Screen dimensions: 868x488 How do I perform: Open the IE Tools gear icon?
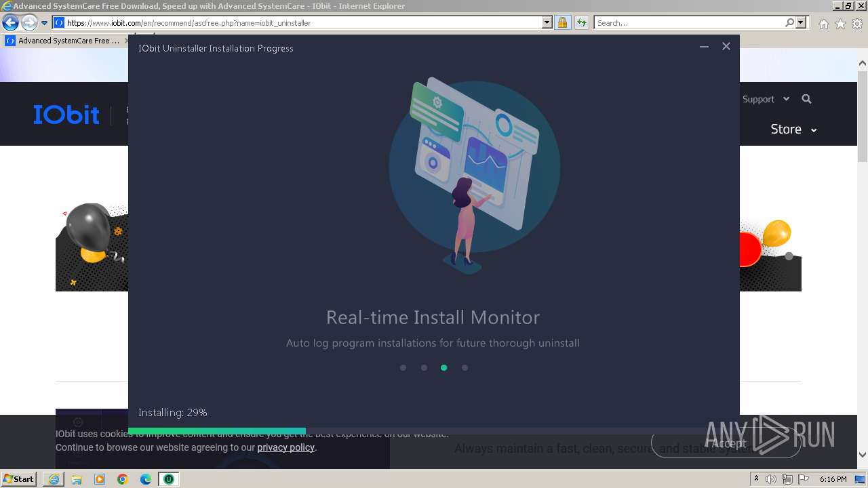(857, 24)
